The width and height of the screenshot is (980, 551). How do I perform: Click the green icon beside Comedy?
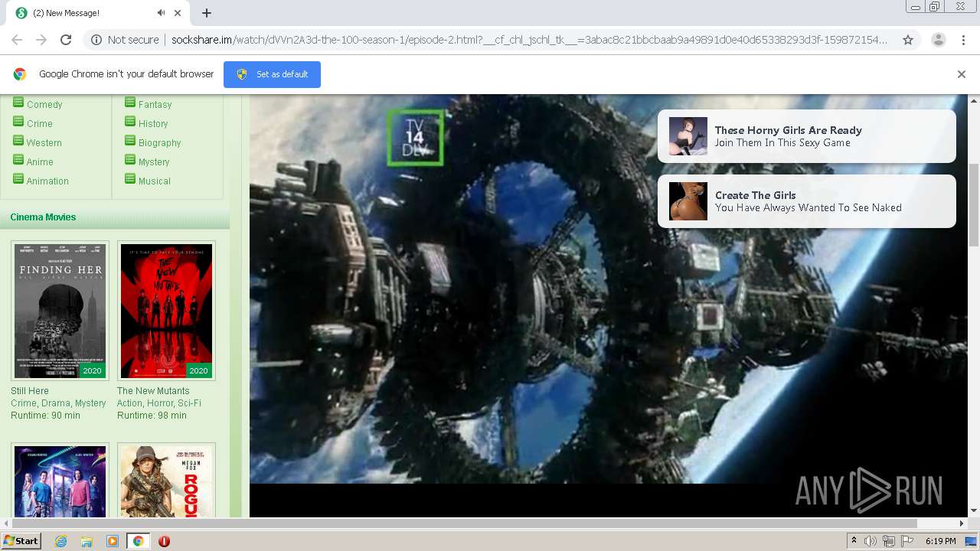(18, 102)
